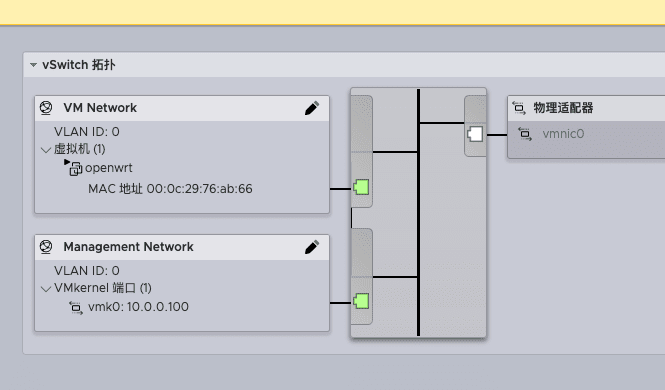Screen dimensions: 665x390
Task: Collapse the 虚拟机 (1) list
Action: (46, 150)
